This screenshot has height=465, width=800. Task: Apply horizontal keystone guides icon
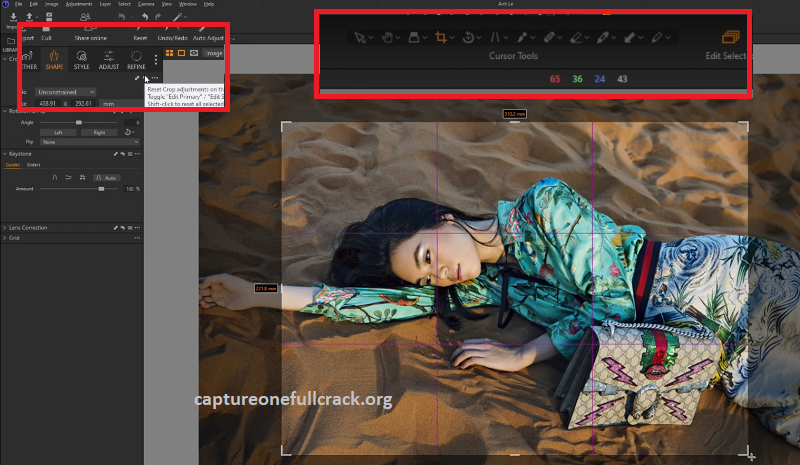pos(68,178)
